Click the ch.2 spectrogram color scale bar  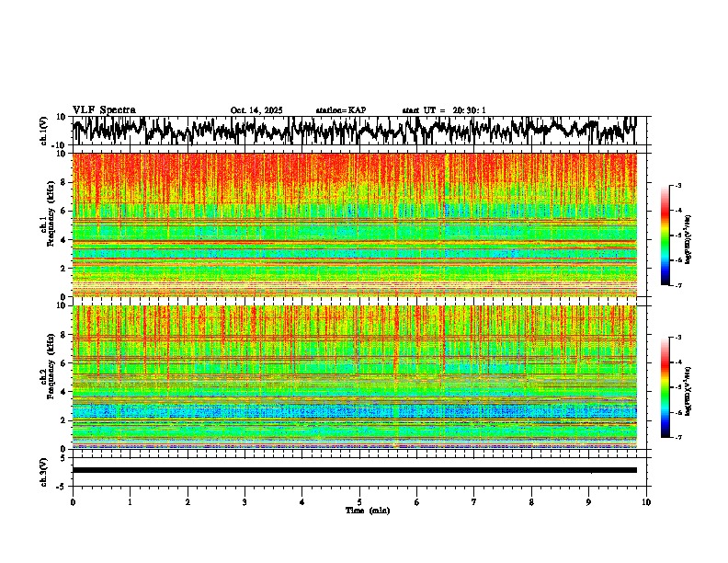(665, 387)
